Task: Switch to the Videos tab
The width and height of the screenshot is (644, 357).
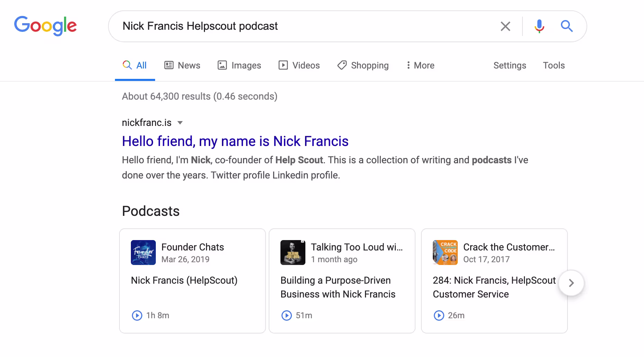Action: point(299,65)
